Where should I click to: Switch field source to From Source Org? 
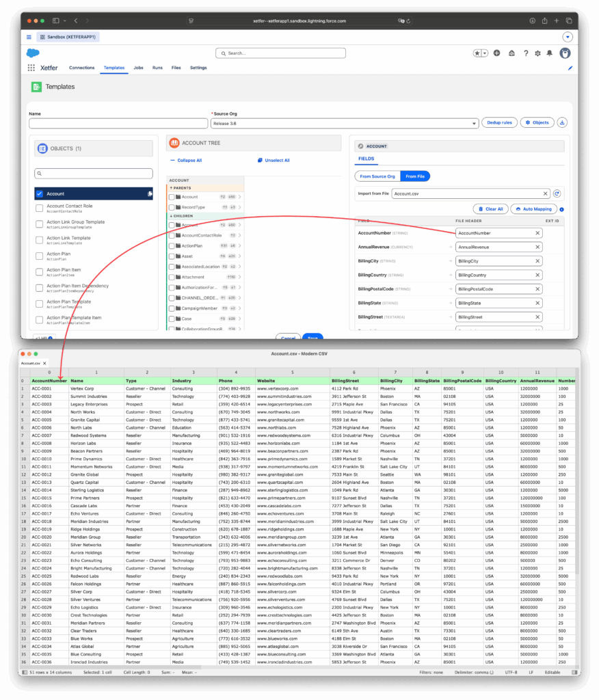[x=377, y=176]
